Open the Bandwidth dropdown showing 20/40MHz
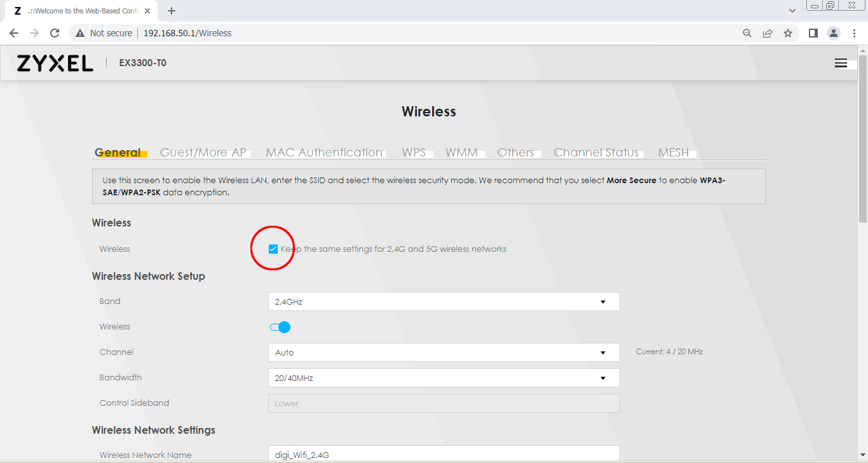 point(444,378)
